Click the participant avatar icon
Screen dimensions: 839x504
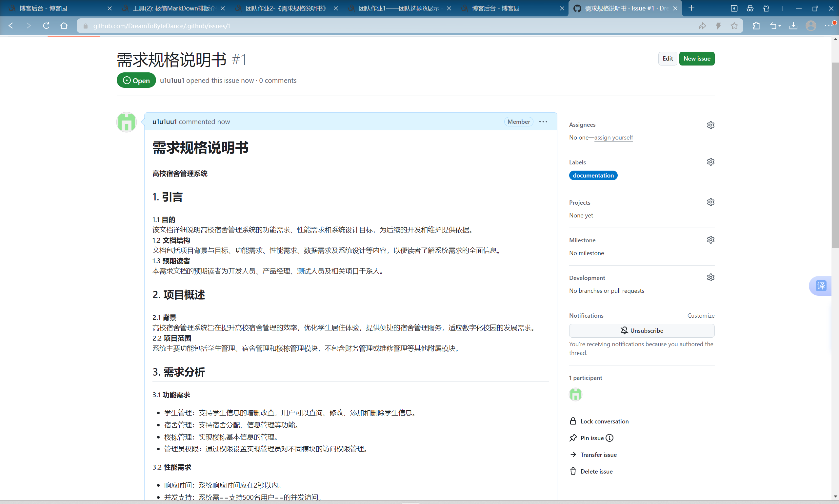coord(576,395)
